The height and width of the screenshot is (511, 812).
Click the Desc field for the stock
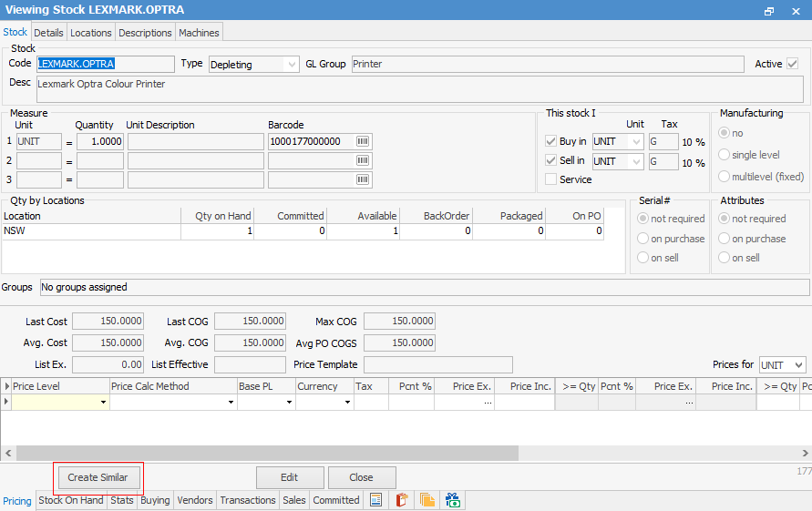pyautogui.click(x=419, y=88)
